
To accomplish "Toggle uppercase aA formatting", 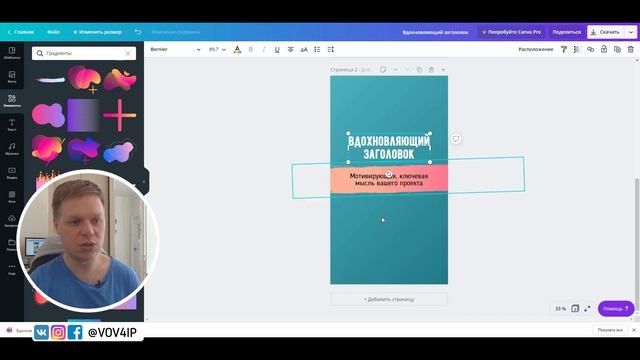I will [304, 49].
